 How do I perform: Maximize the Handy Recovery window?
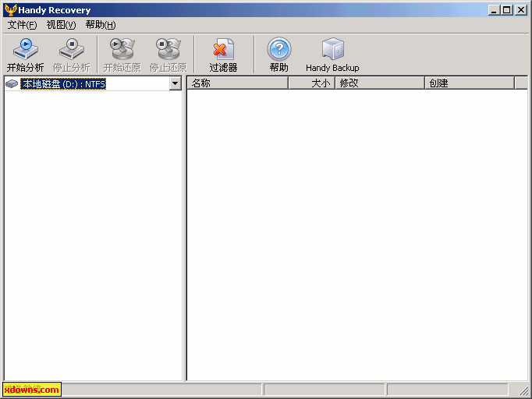507,10
